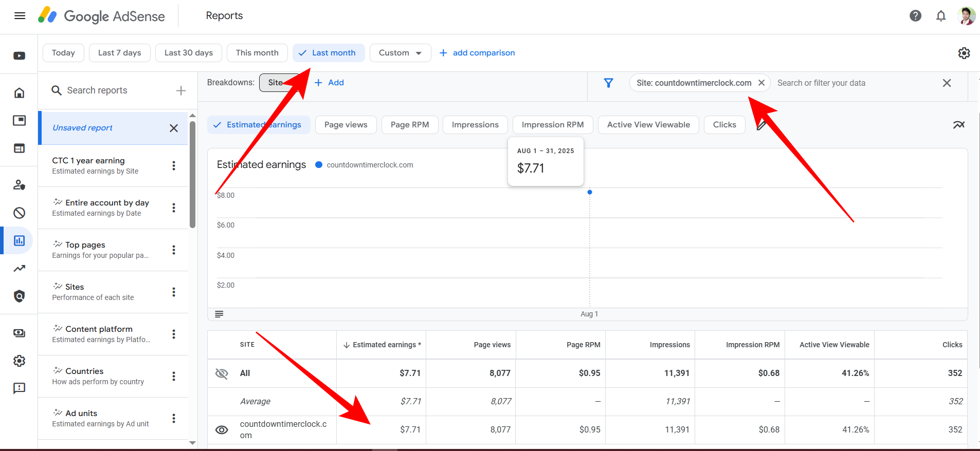Viewport: 980px width, 451px height.
Task: Switch chart type using trend line icon
Action: pos(958,125)
